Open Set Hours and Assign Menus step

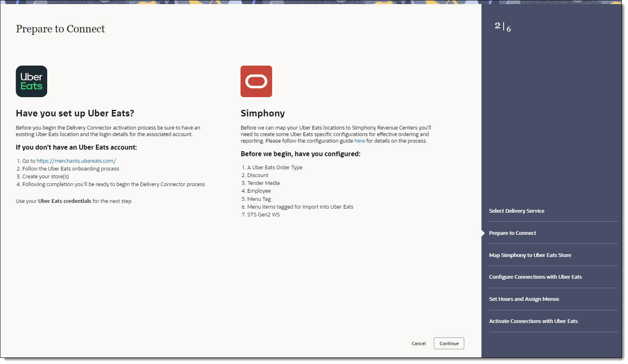point(524,299)
